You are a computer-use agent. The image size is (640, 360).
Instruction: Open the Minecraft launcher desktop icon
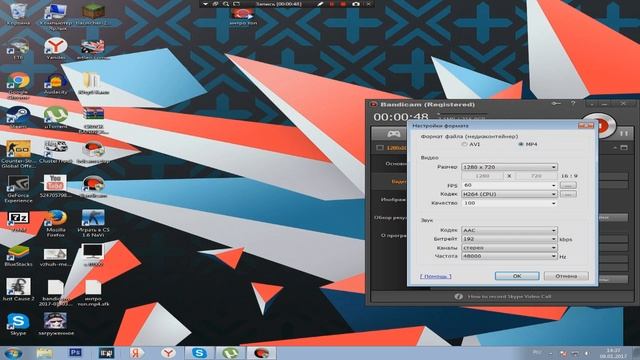pyautogui.click(x=93, y=13)
